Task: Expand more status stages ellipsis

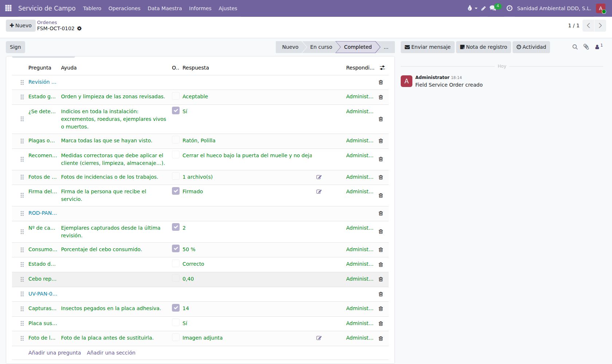Action: 386,47
